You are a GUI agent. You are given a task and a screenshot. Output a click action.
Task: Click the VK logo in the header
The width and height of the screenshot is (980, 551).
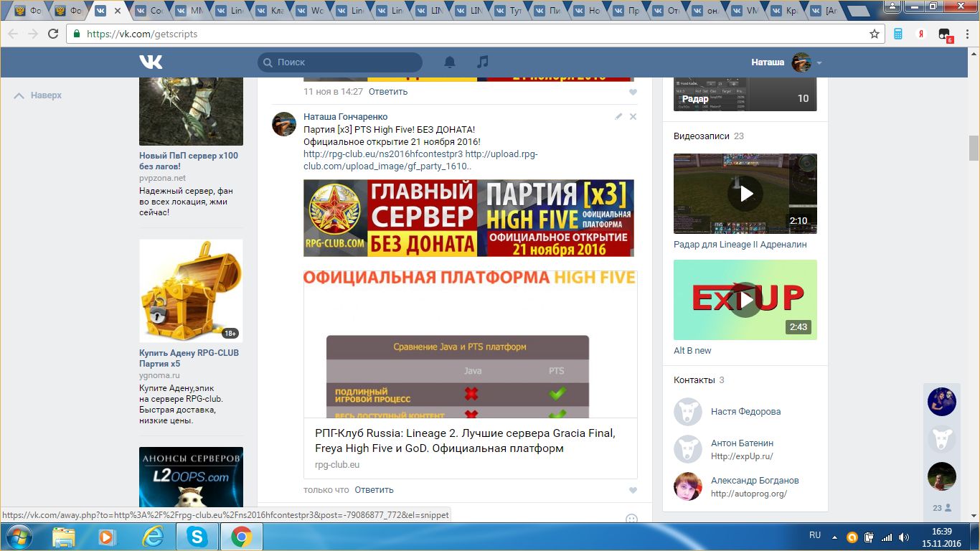(151, 62)
